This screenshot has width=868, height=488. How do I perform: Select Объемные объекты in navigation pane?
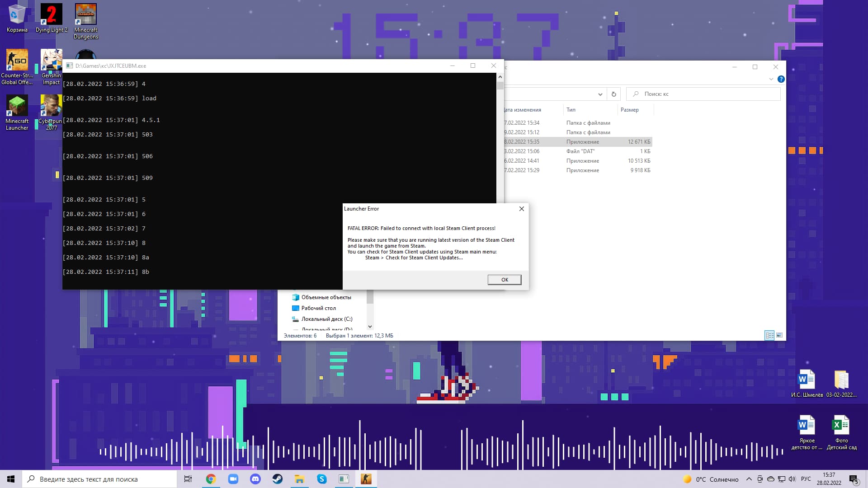click(x=321, y=297)
